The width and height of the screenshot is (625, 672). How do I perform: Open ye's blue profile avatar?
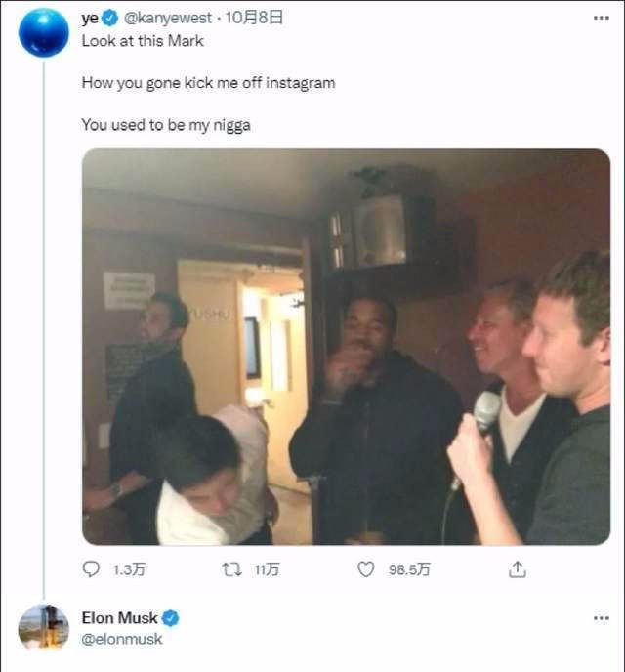pos(44,32)
